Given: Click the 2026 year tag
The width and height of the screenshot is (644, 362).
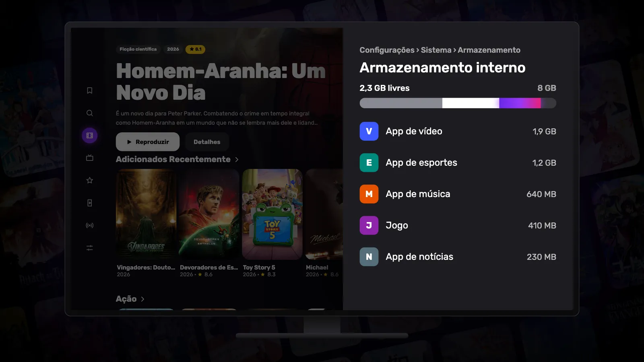Looking at the screenshot, I should (x=173, y=49).
